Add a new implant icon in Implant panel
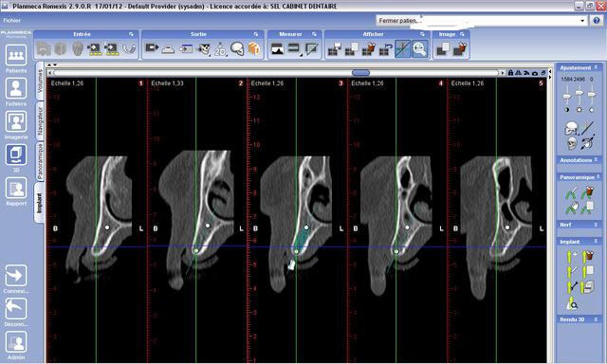Image resolution: width=607 pixels, height=364 pixels. tap(571, 256)
